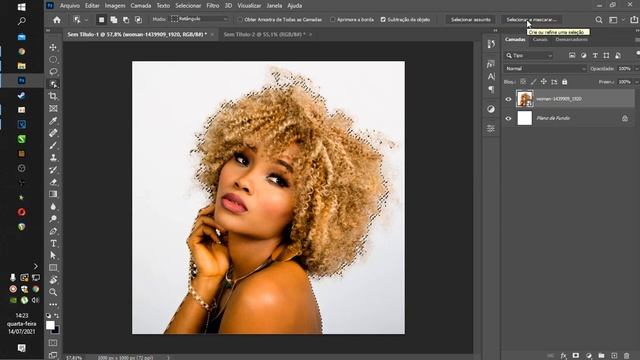Choose New selection mode
This screenshot has height=360, width=640.
(x=102, y=20)
